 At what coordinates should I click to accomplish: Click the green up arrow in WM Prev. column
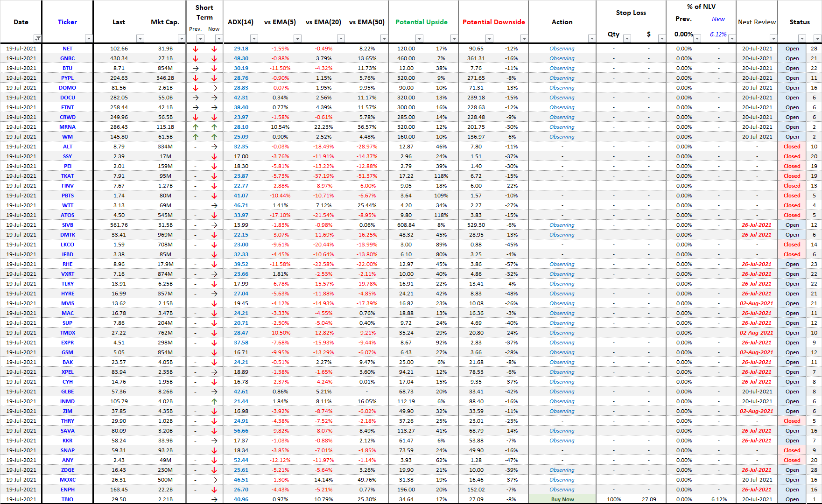click(x=196, y=137)
